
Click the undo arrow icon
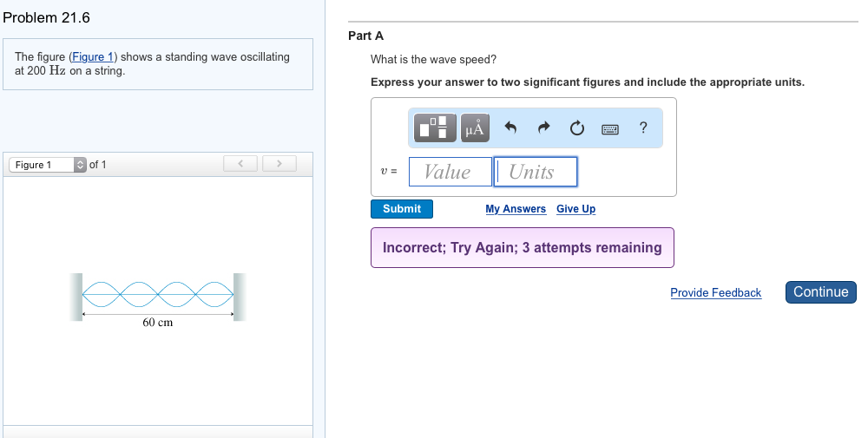tap(510, 127)
